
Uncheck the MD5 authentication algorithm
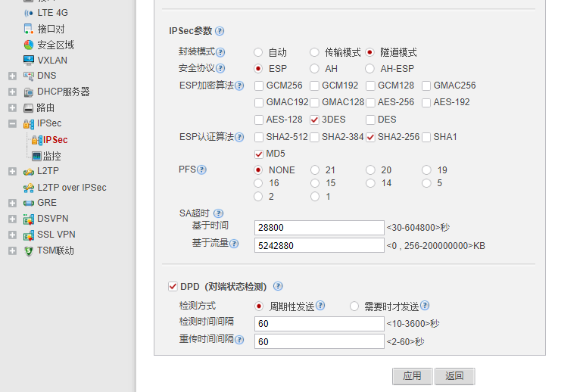[259, 154]
